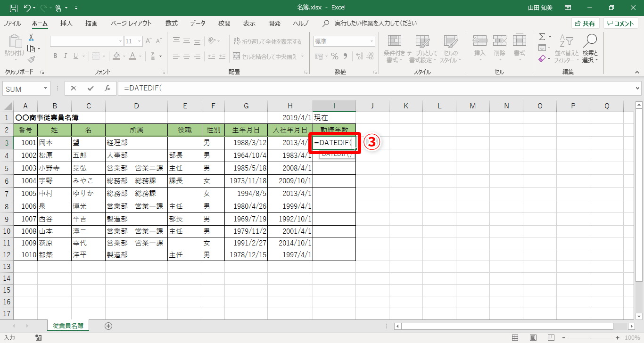Switch to the 数式 ribbon tab
The height and width of the screenshot is (343, 644).
pyautogui.click(x=172, y=23)
